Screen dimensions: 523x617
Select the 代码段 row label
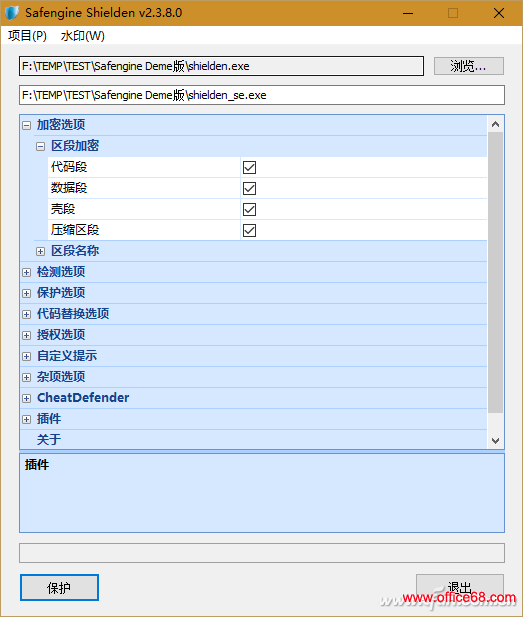[x=69, y=167]
